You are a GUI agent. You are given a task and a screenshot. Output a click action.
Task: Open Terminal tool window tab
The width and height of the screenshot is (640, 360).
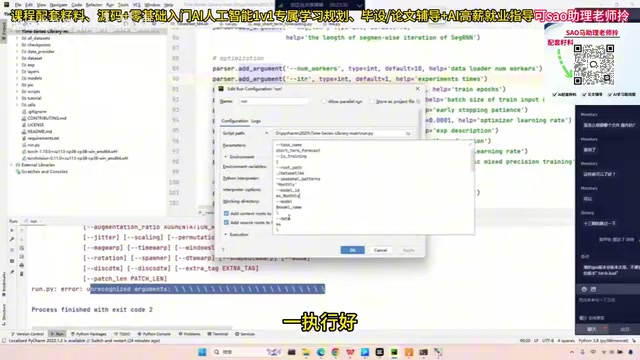tap(218, 334)
